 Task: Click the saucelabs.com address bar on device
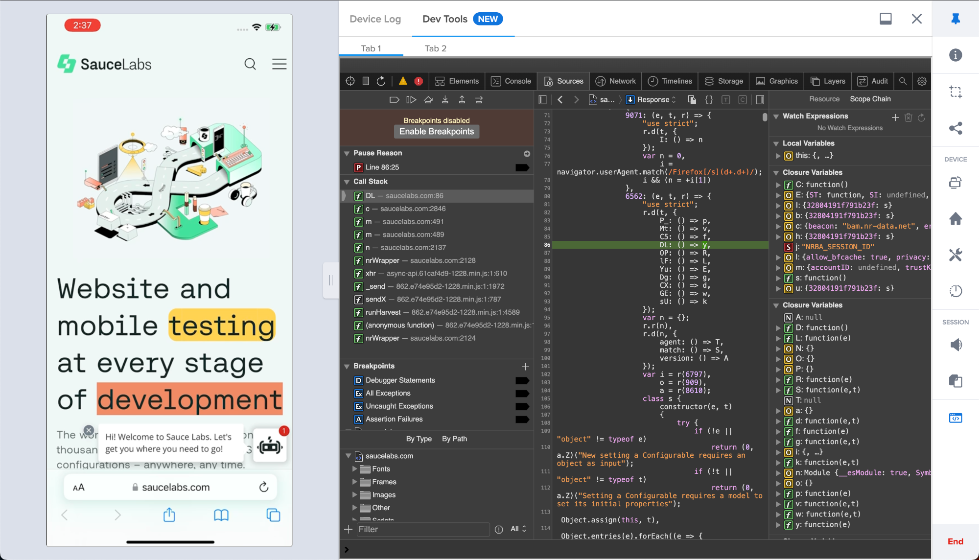click(170, 487)
